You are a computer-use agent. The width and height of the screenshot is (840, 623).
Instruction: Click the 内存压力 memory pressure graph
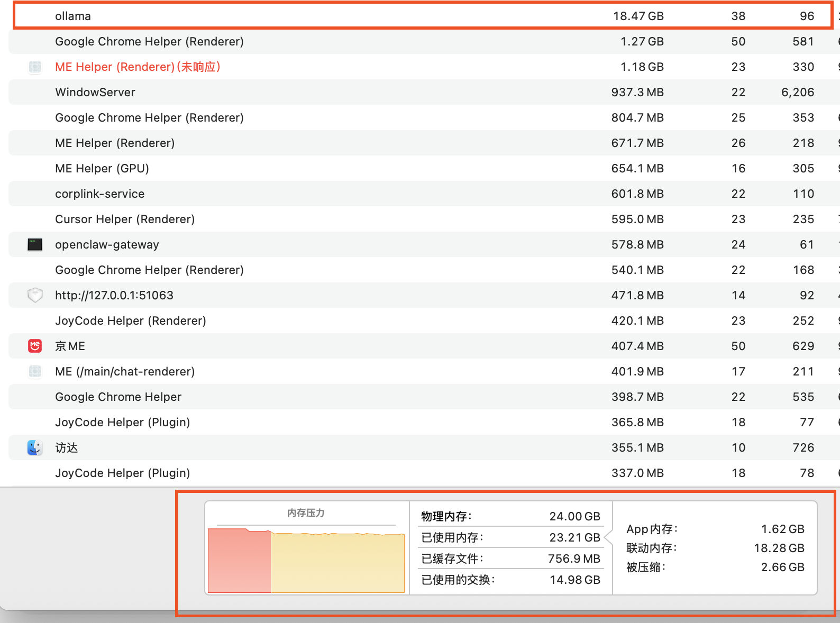(306, 560)
